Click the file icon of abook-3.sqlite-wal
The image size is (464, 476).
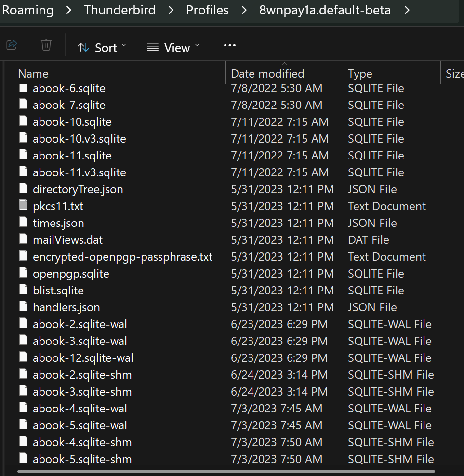coord(24,340)
